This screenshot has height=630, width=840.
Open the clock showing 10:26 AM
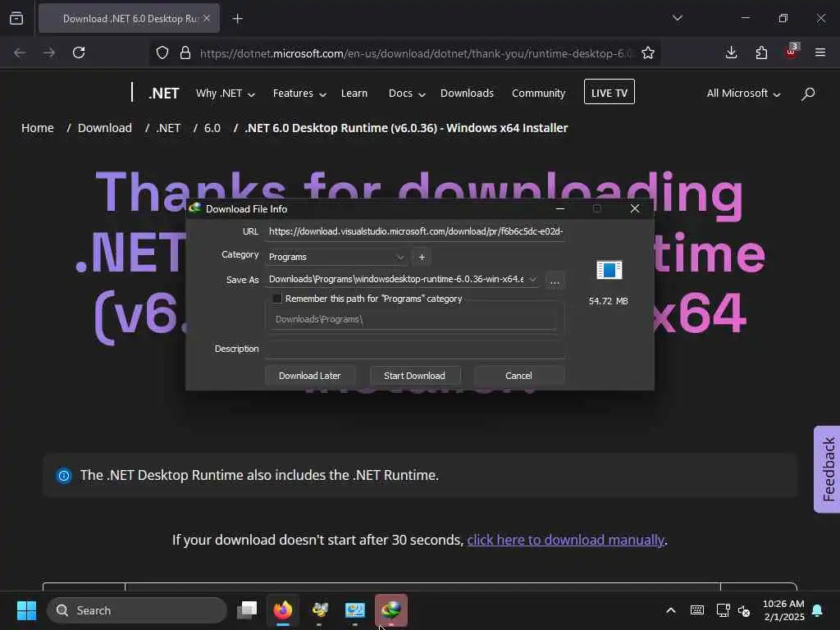point(783,610)
